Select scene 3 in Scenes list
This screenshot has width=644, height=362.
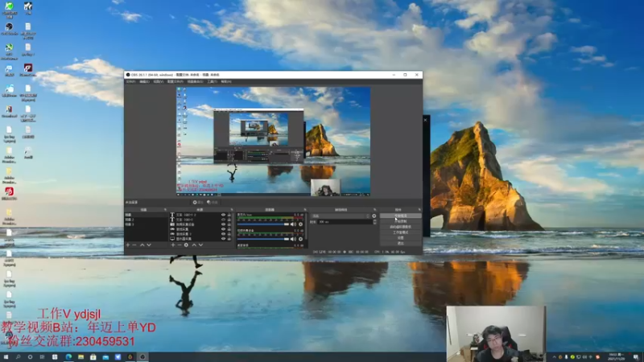147,224
